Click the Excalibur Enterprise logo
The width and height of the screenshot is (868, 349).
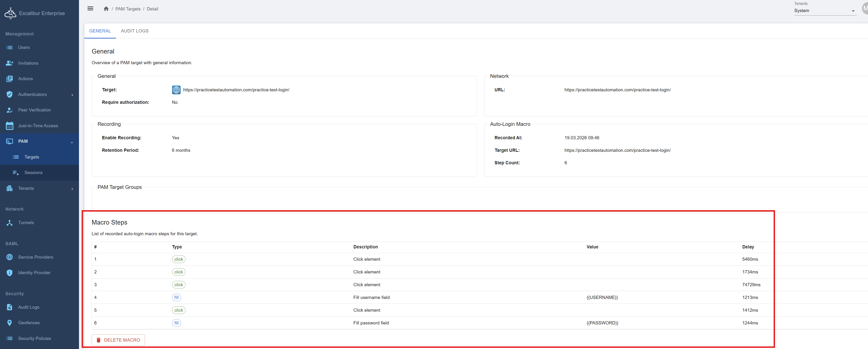pos(10,13)
